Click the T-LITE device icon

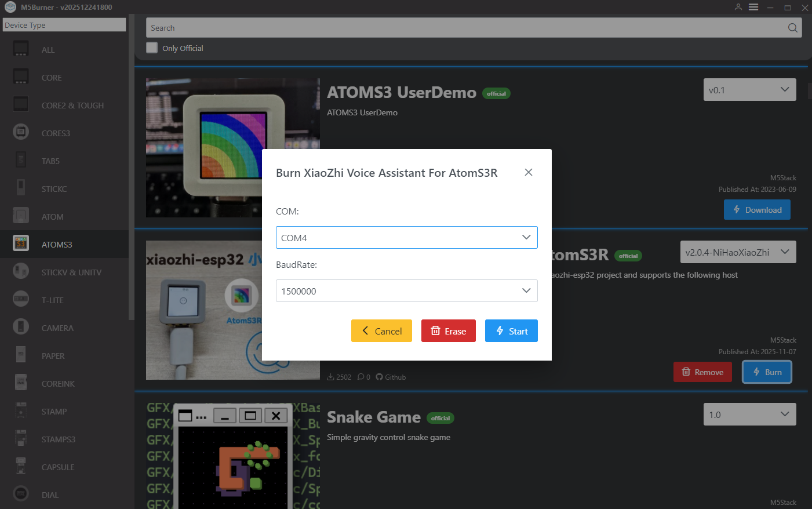(x=21, y=300)
